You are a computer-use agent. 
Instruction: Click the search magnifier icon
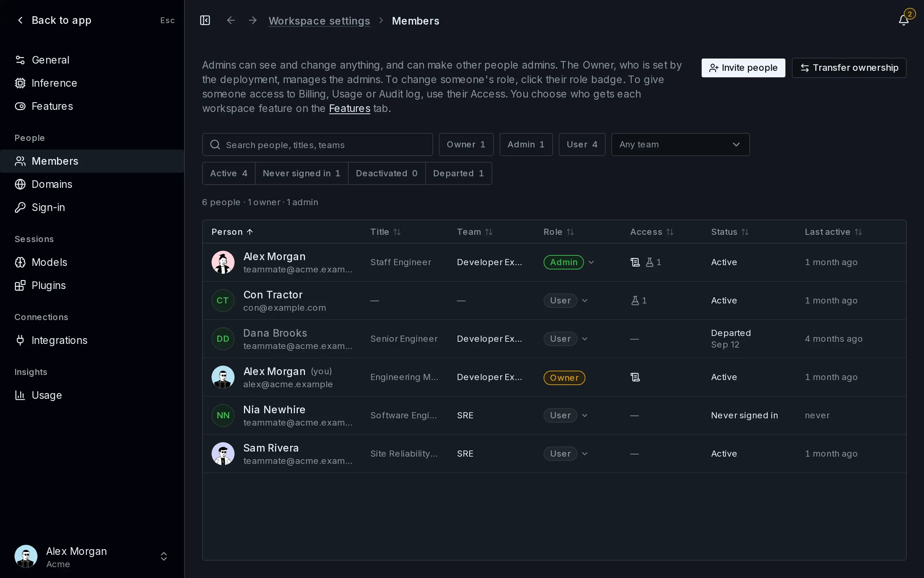click(x=215, y=144)
